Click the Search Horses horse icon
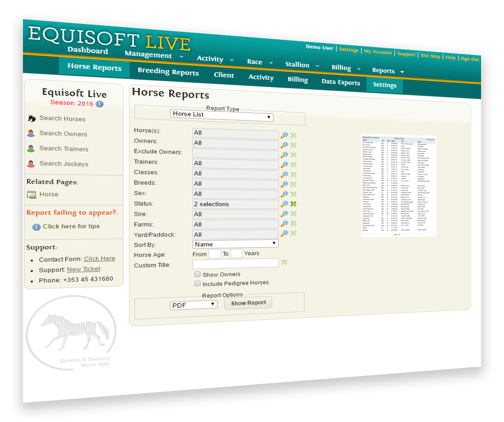This screenshot has height=422, width=504. pyautogui.click(x=32, y=118)
